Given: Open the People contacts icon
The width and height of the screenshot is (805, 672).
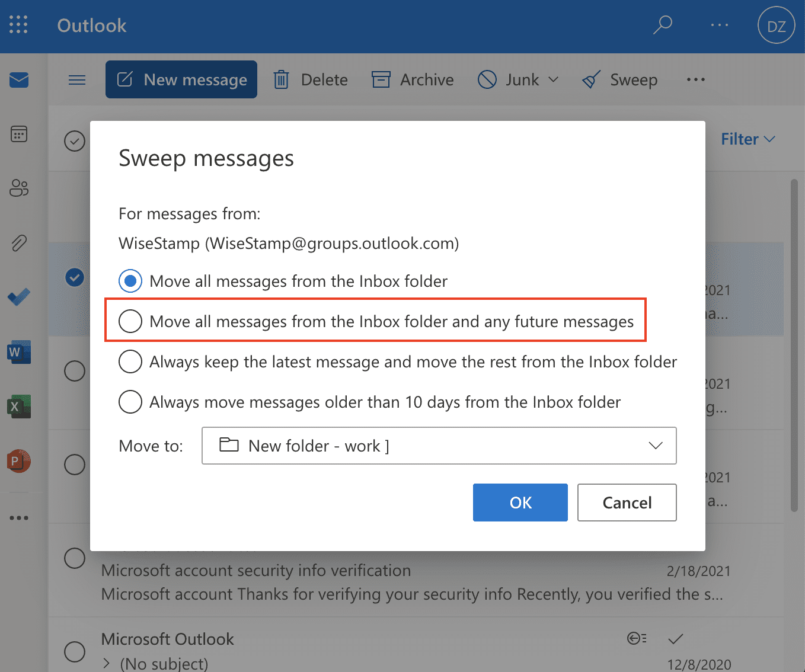Looking at the screenshot, I should click(19, 188).
